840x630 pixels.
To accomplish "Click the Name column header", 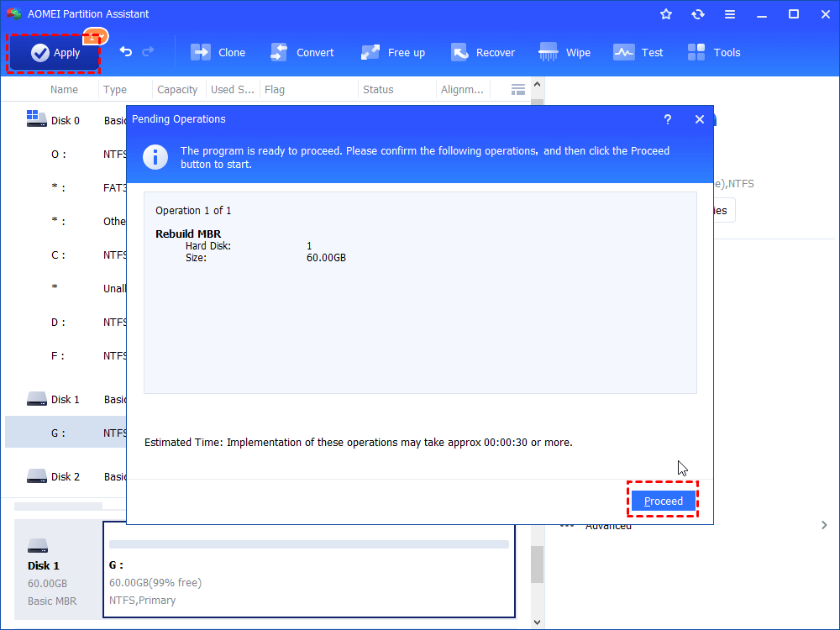I will coord(65,90).
